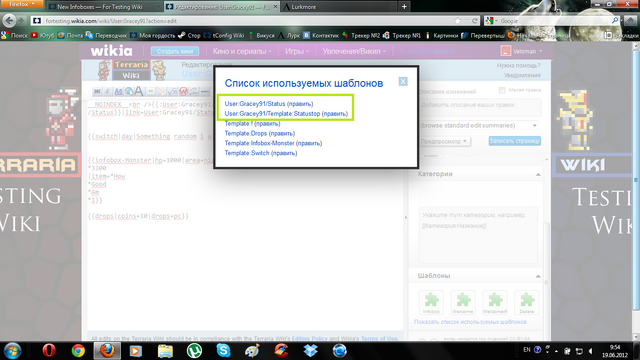Click the wikia logo
This screenshot has height=360, width=640.
coord(111,51)
